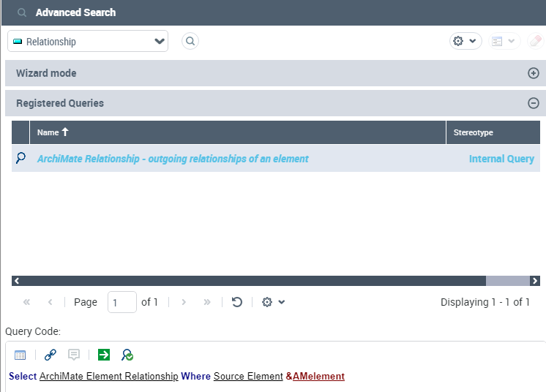Image resolution: width=546 pixels, height=392 pixels.
Task: Open the gear settings menu at top right
Action: (465, 42)
